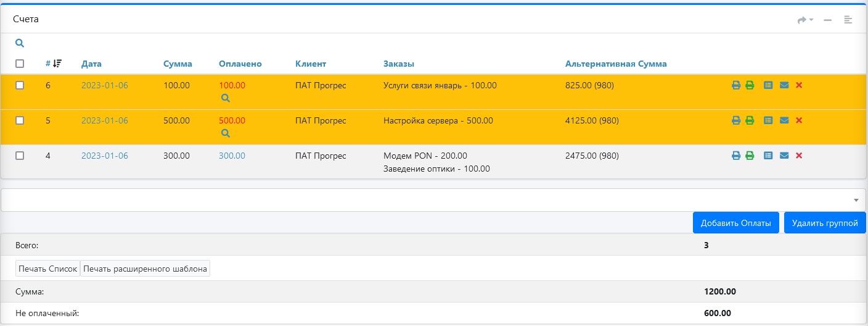This screenshot has height=326, width=868.
Task: Open the share arrow dropdown in header
Action: pyautogui.click(x=805, y=20)
